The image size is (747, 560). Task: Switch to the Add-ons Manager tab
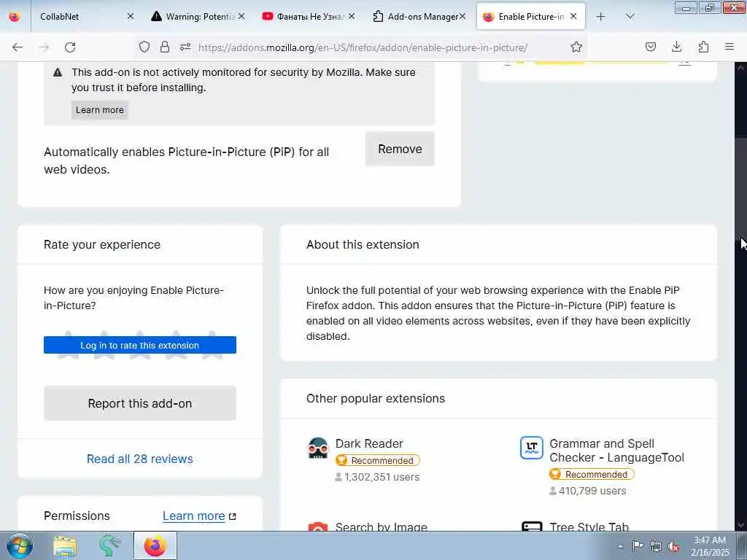click(x=420, y=17)
